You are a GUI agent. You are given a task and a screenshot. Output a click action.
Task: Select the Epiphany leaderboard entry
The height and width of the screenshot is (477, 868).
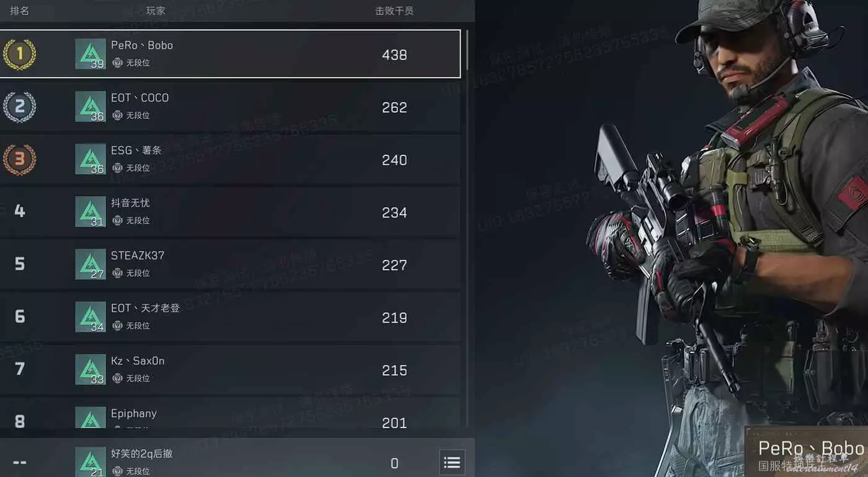(x=230, y=413)
